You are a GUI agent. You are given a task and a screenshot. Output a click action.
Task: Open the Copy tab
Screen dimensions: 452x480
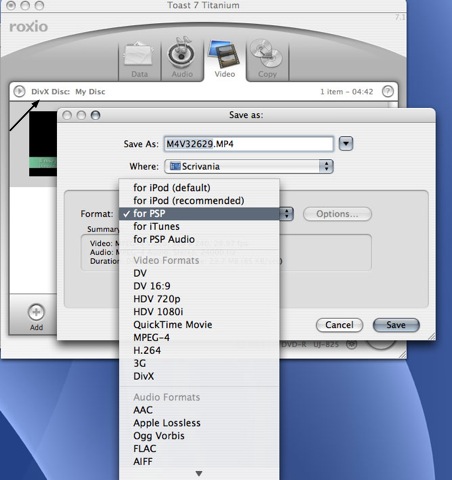click(x=267, y=60)
